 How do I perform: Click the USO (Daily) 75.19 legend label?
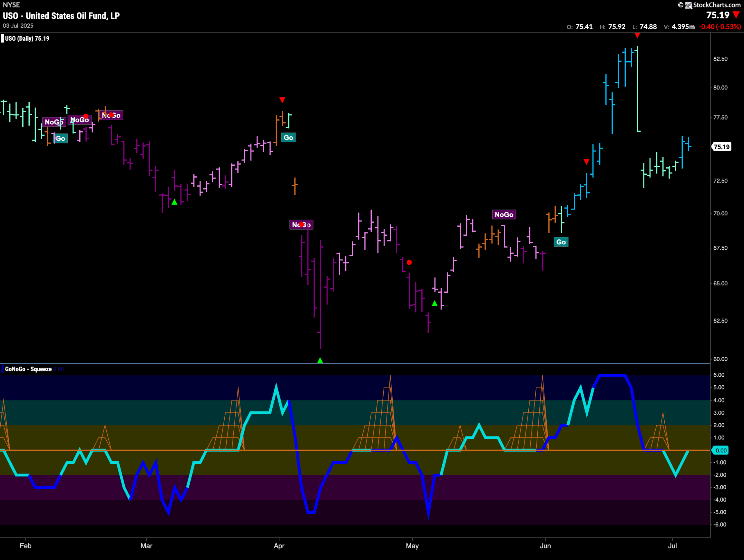(27, 38)
